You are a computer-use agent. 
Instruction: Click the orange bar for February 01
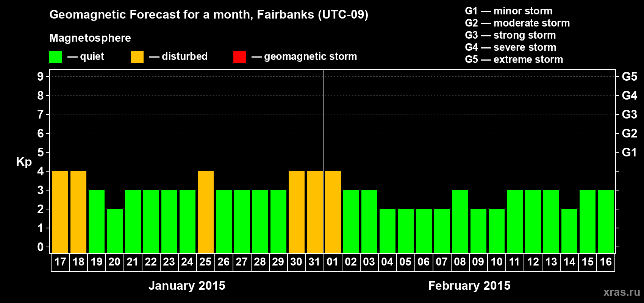[333, 212]
